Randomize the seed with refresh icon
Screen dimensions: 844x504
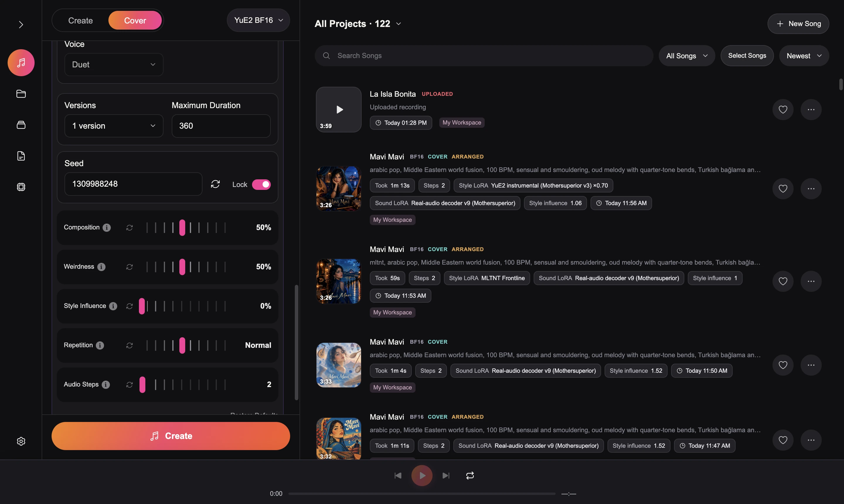point(215,184)
